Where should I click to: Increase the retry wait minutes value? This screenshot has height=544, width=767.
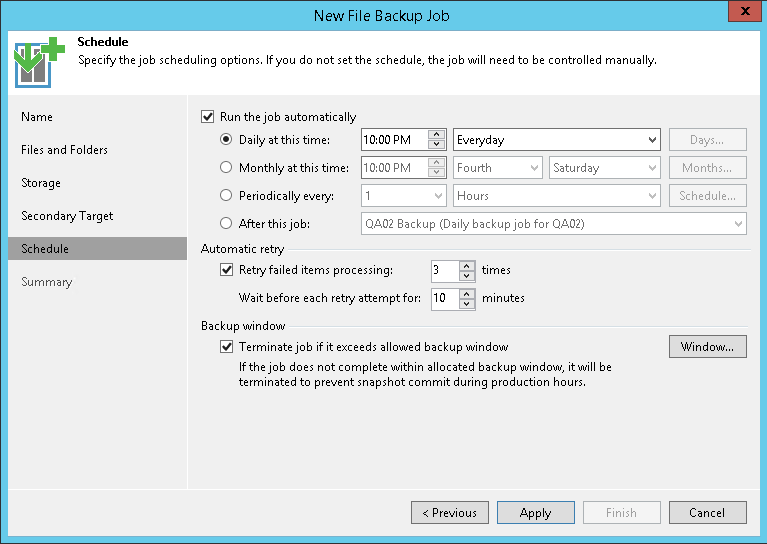tap(467, 293)
